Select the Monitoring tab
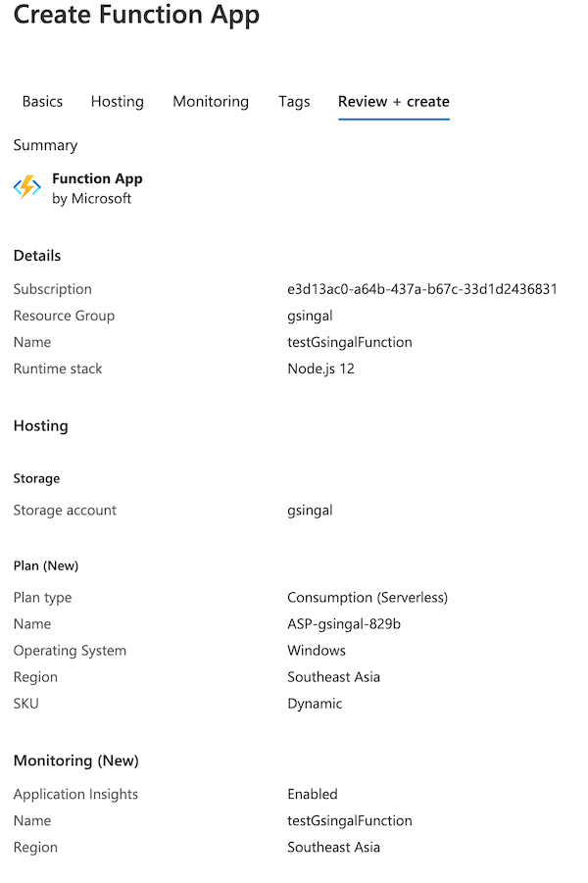 coord(210,101)
